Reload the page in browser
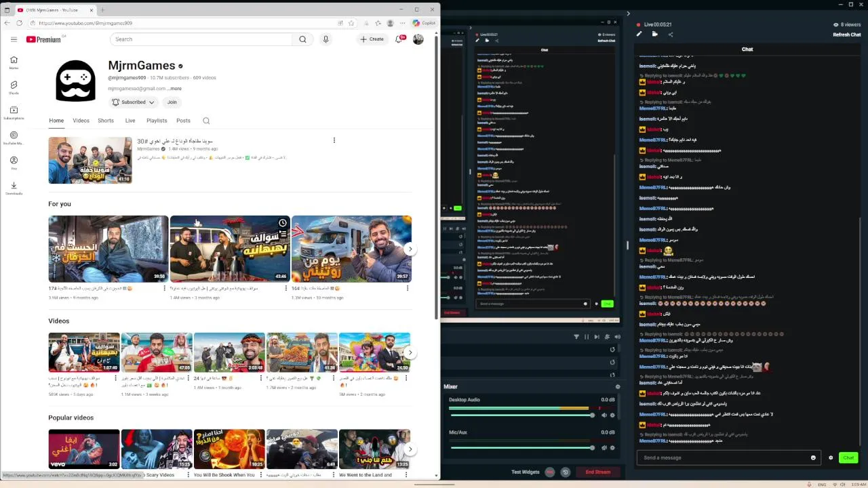Screen dimensions: 868x488 click(20, 23)
